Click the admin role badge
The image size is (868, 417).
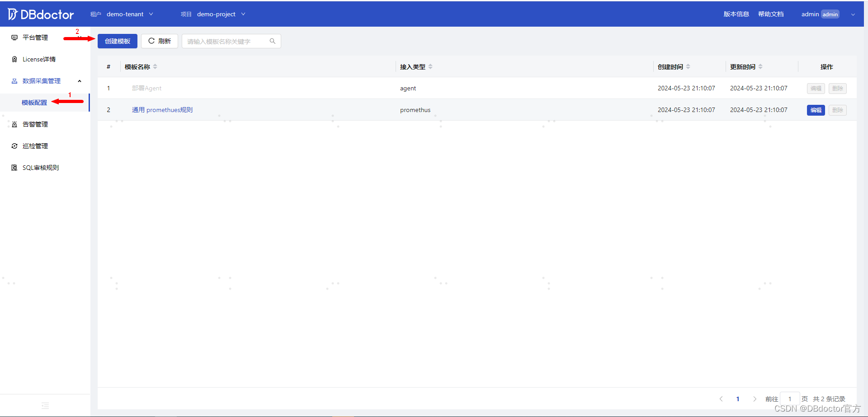[830, 14]
